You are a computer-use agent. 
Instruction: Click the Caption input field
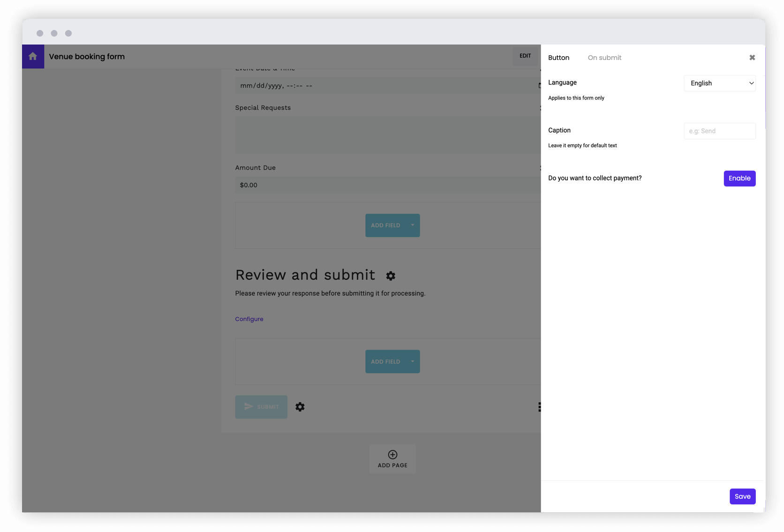(719, 131)
